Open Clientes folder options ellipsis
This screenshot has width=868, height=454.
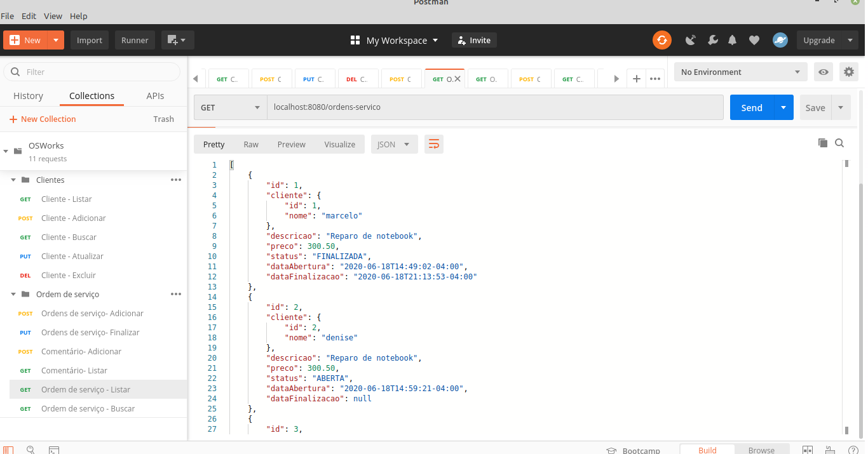pos(176,180)
